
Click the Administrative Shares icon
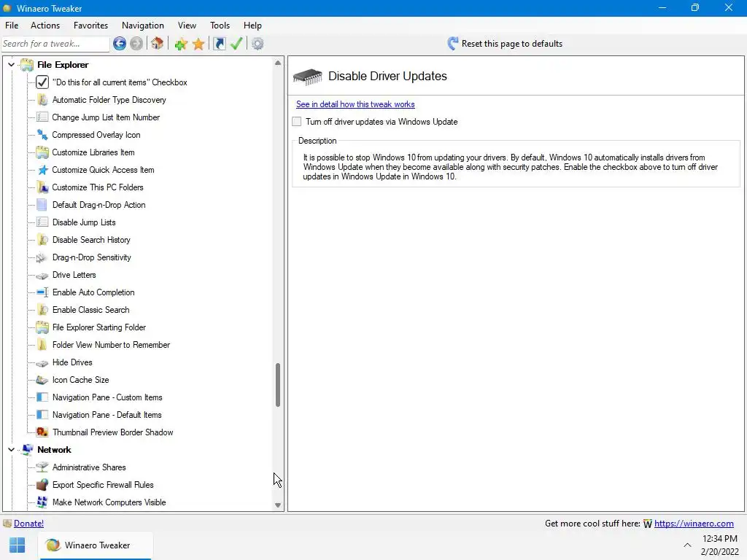coord(42,467)
